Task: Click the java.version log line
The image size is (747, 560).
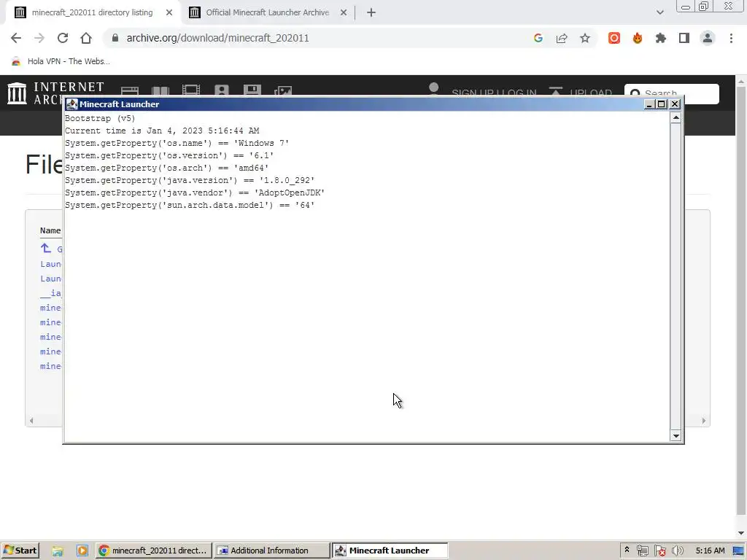Action: tap(190, 181)
